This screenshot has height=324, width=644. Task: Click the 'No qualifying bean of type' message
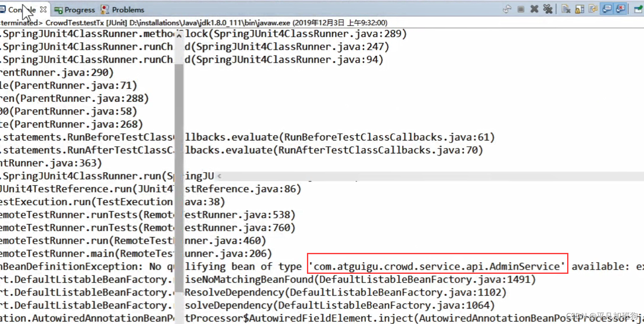(226, 266)
